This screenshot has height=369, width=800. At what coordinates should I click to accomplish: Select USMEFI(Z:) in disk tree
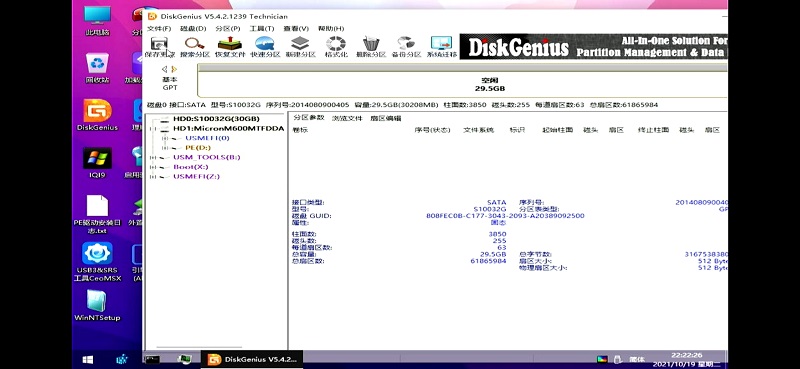pos(196,177)
